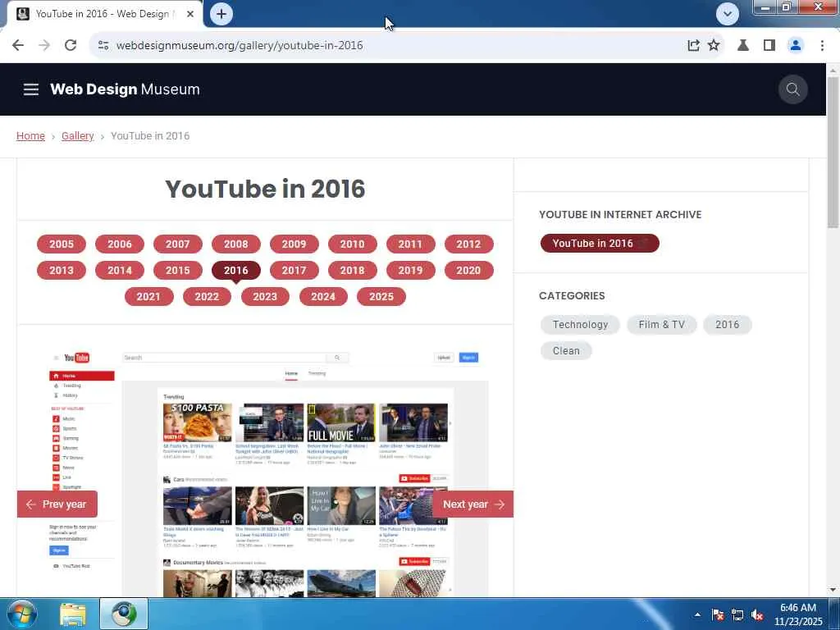Open a new tab with plus button
The width and height of the screenshot is (840, 630).
click(x=221, y=14)
